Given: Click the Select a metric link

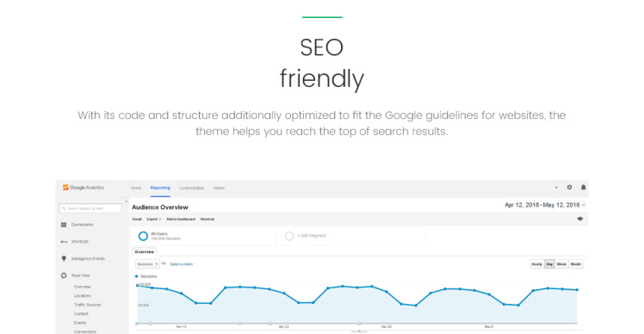Looking at the screenshot, I should pos(182,264).
